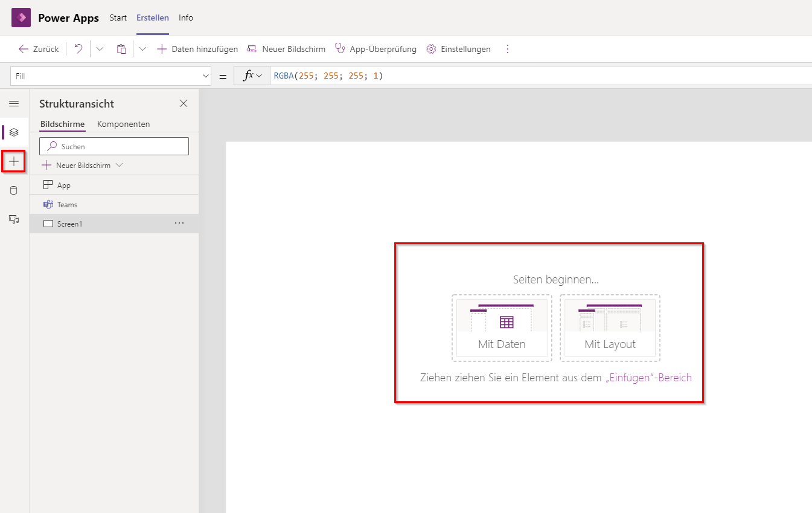Image resolution: width=812 pixels, height=513 pixels.
Task: Switch to the Komponenten tab
Action: (123, 124)
